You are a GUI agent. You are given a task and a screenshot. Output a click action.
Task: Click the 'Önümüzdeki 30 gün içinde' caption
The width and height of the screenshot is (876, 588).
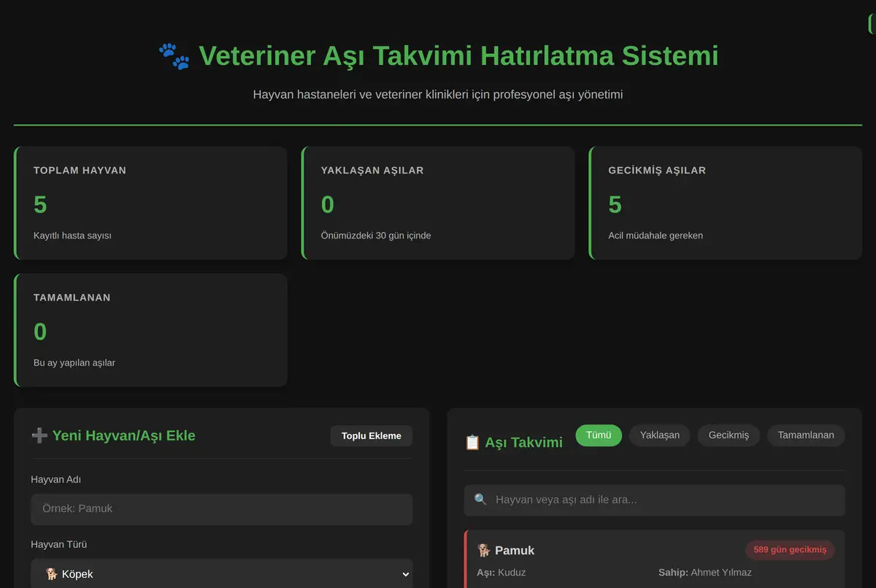376,236
